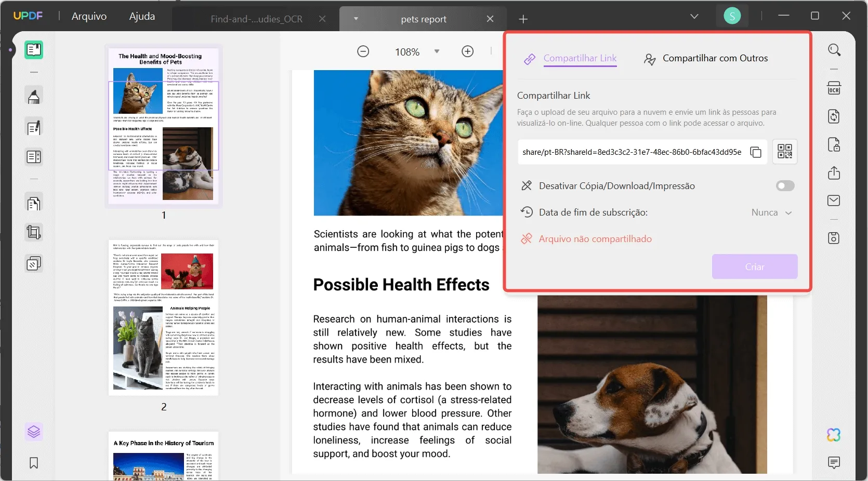
Task: Open the Nunca subscription end date dropdown
Action: [771, 213]
